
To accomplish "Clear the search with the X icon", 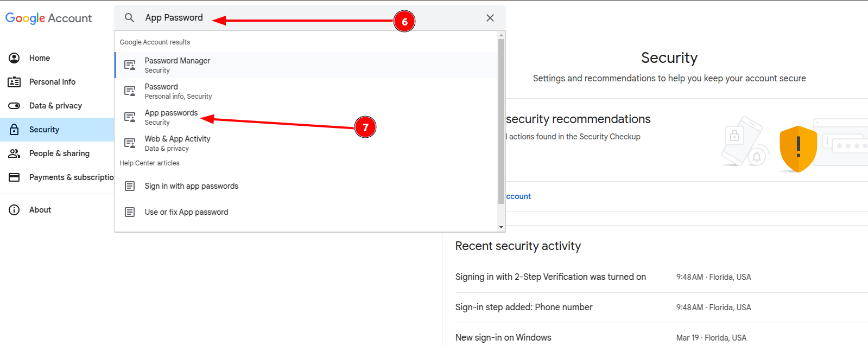I will coord(490,18).
